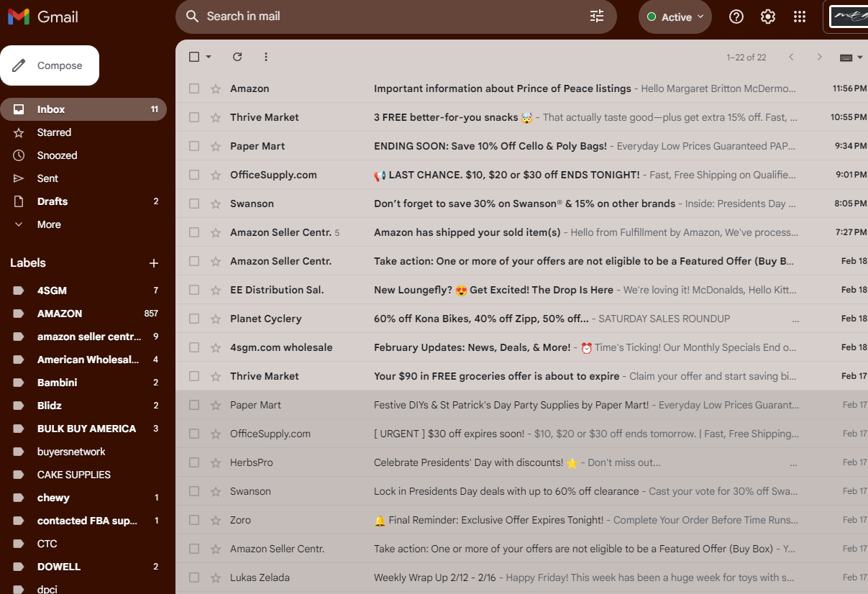
Task: Star the Amazon Prince of Peace email
Action: click(215, 88)
